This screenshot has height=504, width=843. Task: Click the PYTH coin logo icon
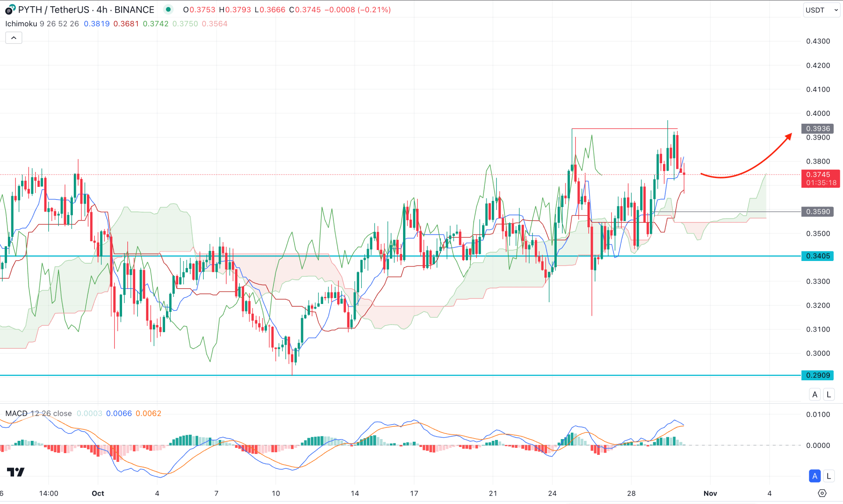pyautogui.click(x=10, y=9)
